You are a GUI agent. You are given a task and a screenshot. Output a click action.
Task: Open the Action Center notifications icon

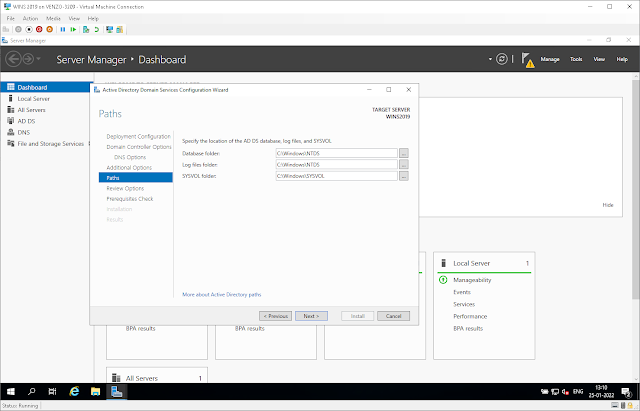pos(627,392)
